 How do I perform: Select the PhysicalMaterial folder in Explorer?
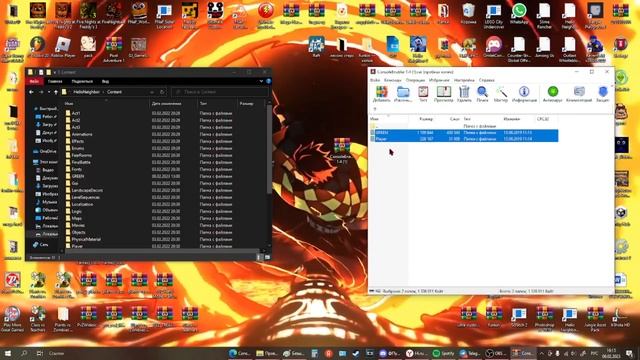pos(86,239)
